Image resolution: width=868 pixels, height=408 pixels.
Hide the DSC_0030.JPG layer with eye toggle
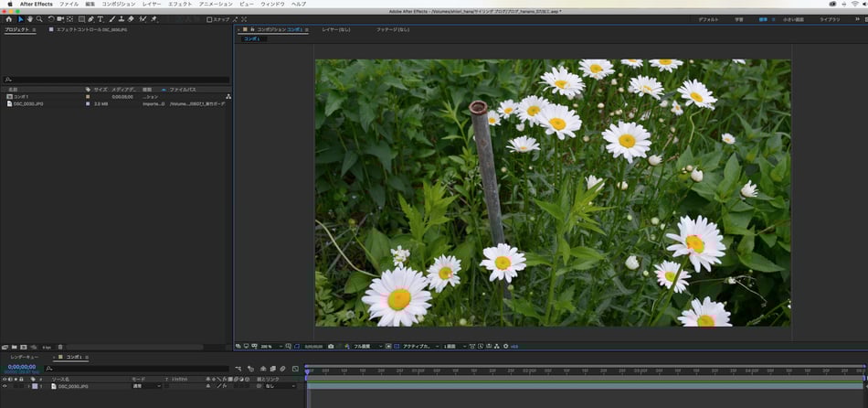(5, 387)
